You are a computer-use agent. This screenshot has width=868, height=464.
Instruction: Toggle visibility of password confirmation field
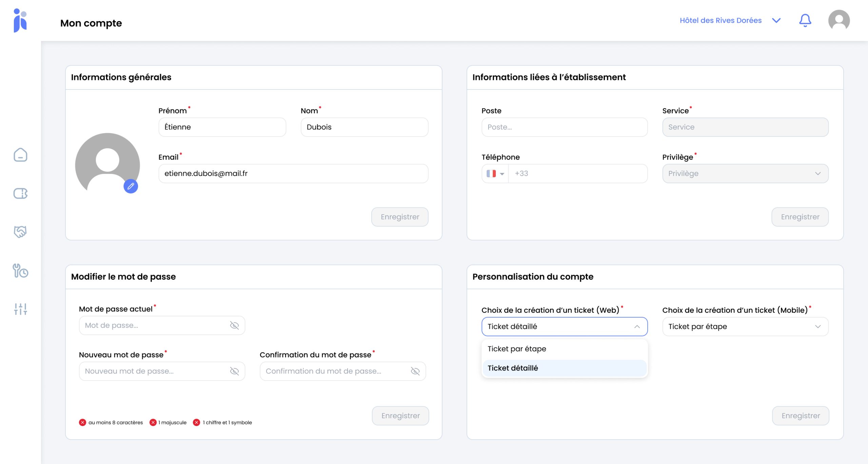coord(415,371)
